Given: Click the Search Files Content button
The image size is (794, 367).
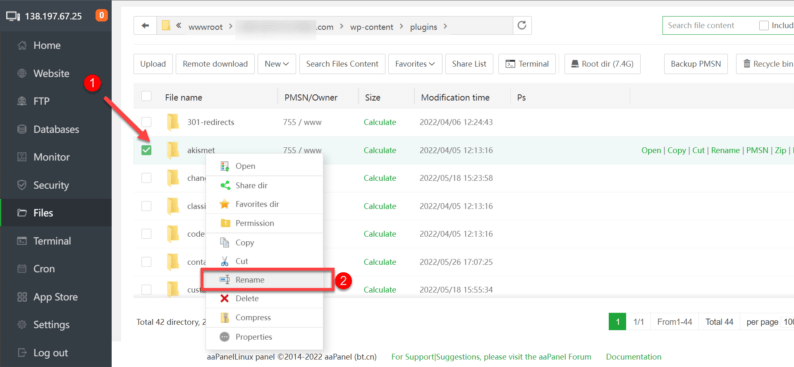Looking at the screenshot, I should pyautogui.click(x=342, y=64).
